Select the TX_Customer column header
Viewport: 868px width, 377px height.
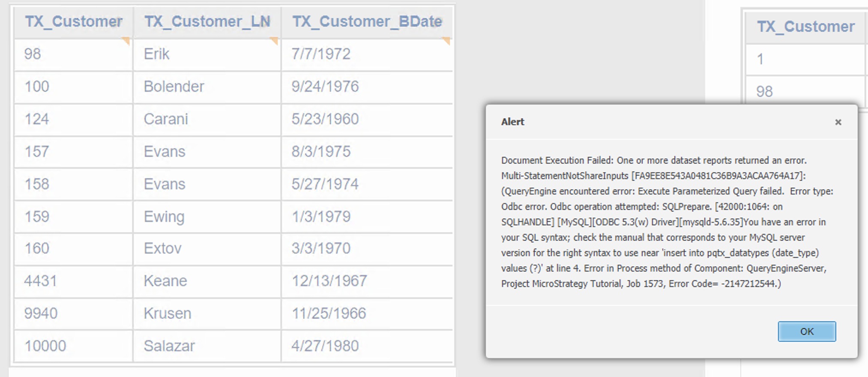(73, 21)
